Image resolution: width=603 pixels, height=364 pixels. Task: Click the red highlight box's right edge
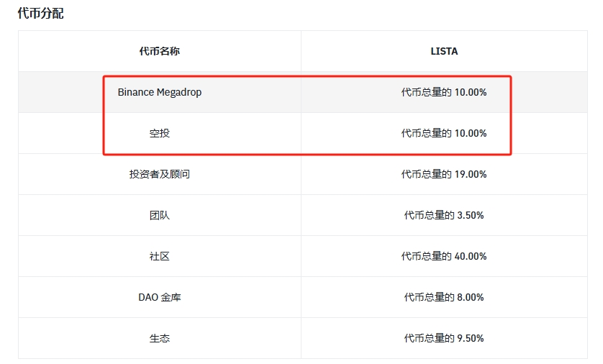(x=510, y=115)
